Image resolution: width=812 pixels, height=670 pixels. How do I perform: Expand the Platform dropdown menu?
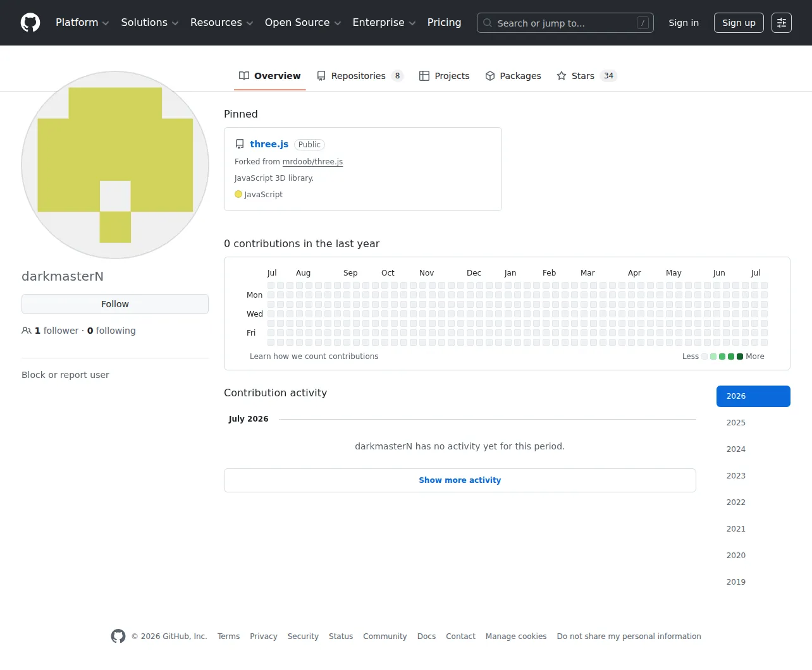click(x=82, y=23)
